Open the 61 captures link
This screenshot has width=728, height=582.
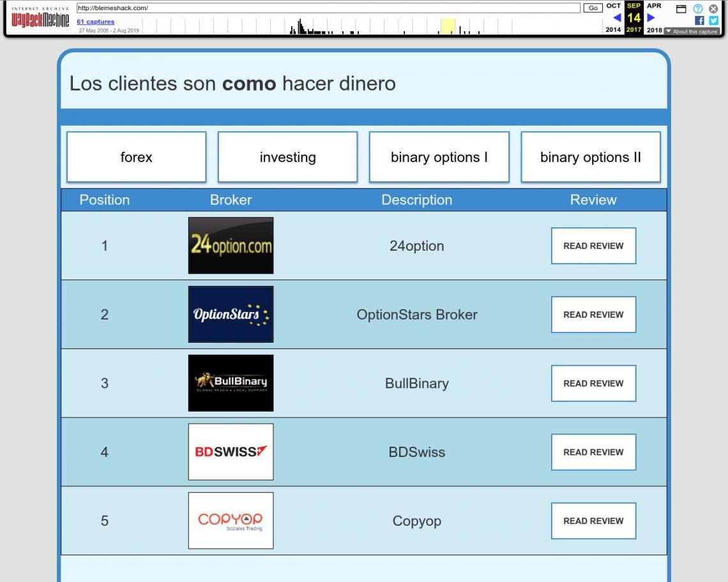(96, 21)
